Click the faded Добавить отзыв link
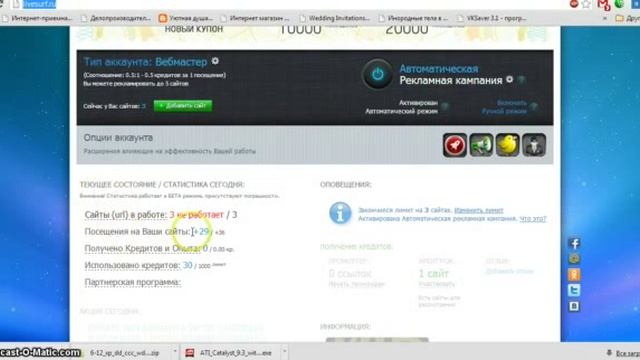Screen dimensions: 640x360 [x=509, y=271]
